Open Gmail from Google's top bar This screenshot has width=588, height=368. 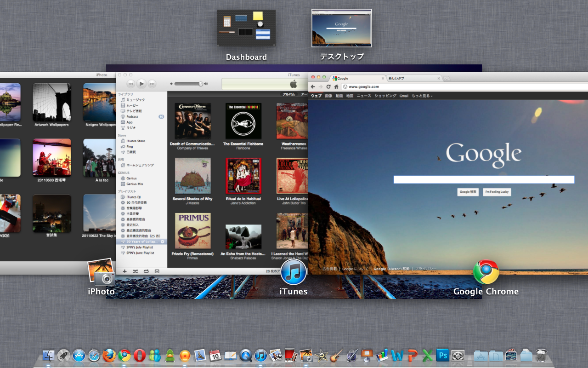pyautogui.click(x=404, y=96)
